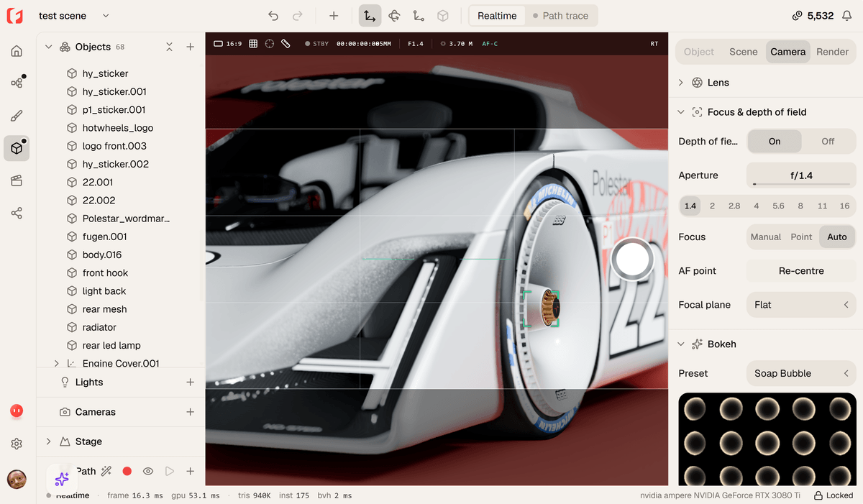Add a new path with Path plus
Screen dimensions: 863x504
(191, 471)
